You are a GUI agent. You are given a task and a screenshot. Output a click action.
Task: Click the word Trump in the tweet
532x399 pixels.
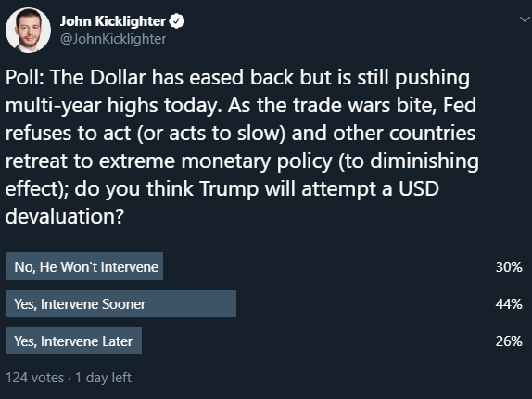(230, 188)
